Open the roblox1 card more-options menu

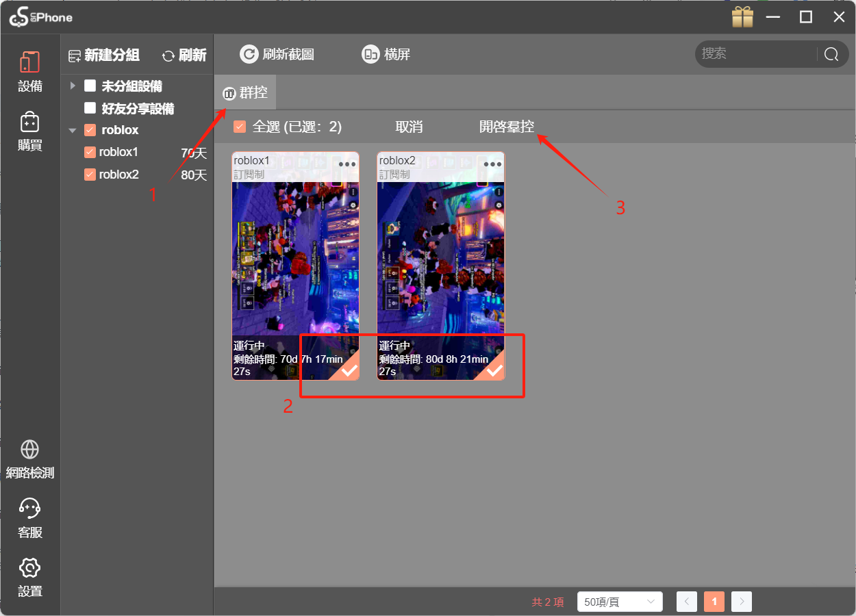[x=347, y=164]
